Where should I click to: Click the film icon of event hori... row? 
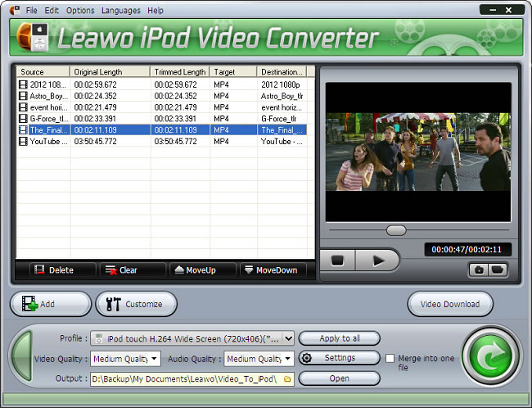point(23,107)
